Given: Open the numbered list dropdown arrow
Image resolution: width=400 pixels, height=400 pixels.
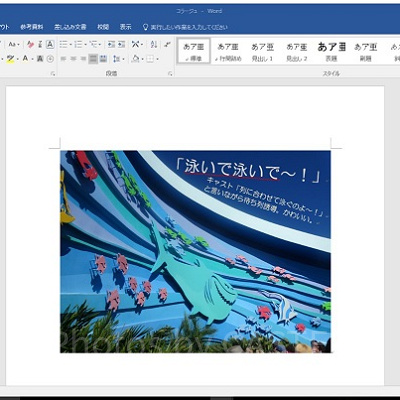Looking at the screenshot, I should [85, 44].
